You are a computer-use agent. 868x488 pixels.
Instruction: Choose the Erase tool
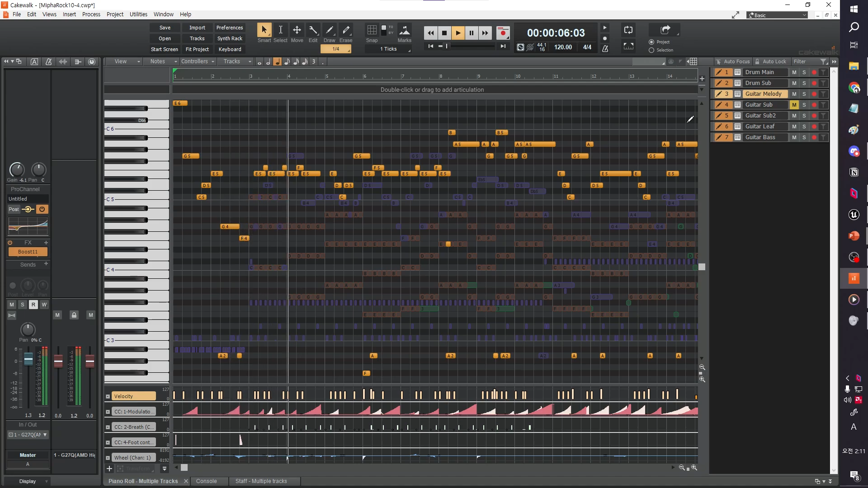click(x=346, y=30)
